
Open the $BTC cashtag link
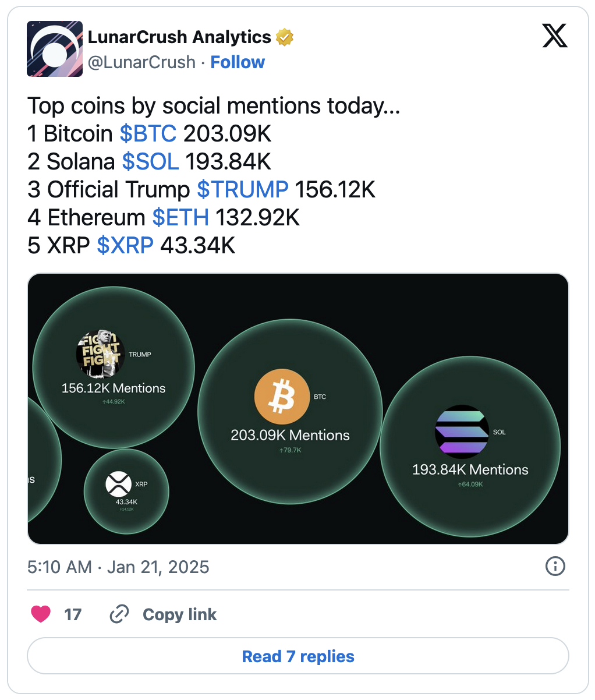148,134
